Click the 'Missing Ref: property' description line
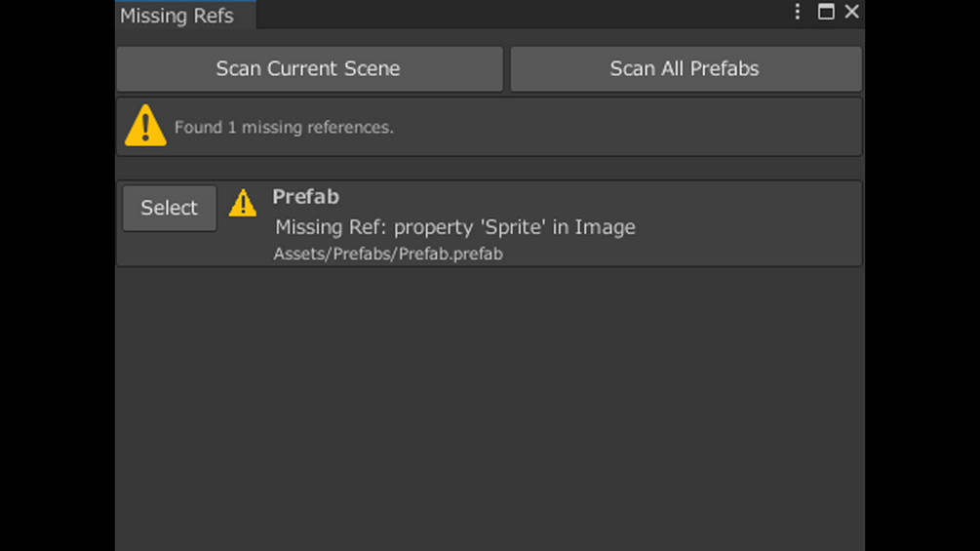Viewport: 980px width, 551px height. 454,227
